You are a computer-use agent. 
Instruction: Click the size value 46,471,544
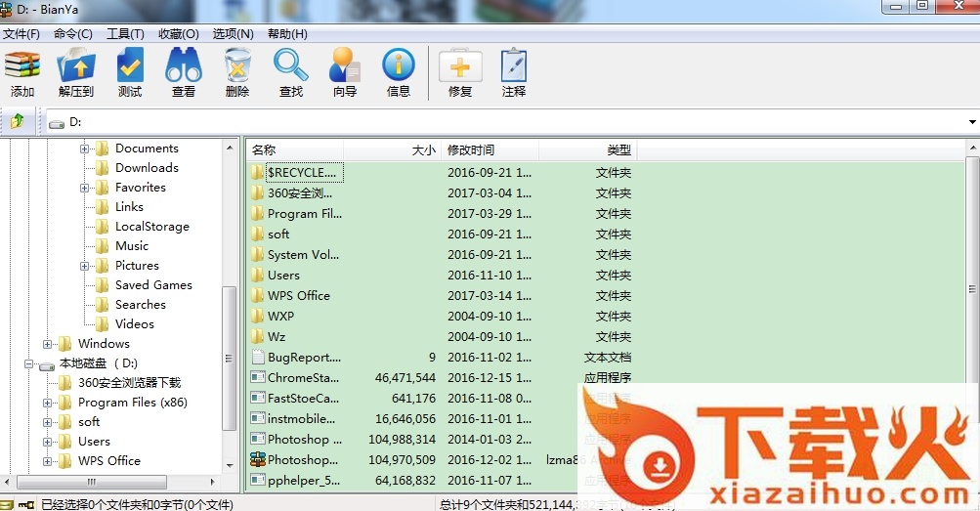coord(405,378)
